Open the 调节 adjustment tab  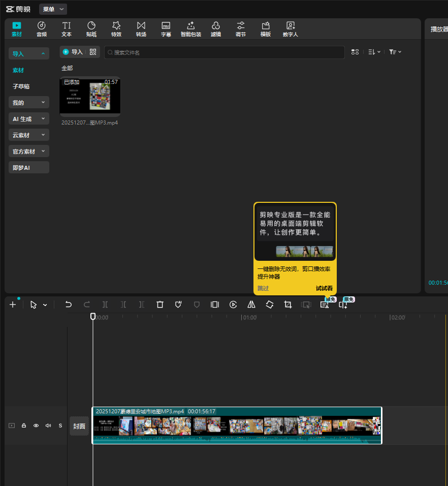[x=241, y=29]
